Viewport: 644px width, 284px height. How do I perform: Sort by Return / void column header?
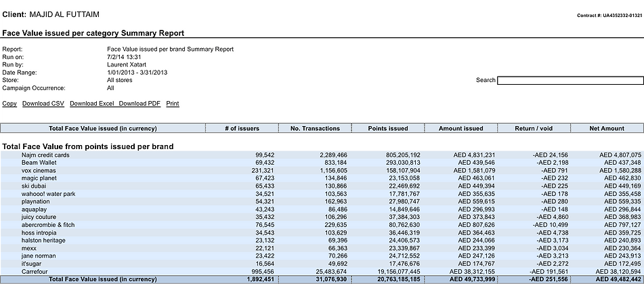[x=534, y=128]
